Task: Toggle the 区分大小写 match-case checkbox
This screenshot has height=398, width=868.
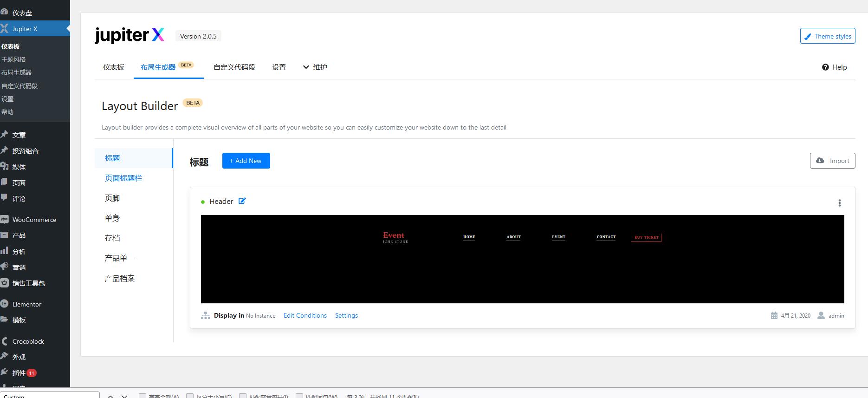Action: click(x=190, y=396)
